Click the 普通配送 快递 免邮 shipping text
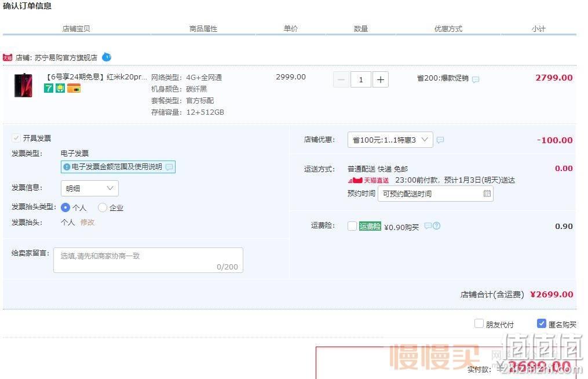Viewport: 588px width, 379px height. click(x=378, y=169)
